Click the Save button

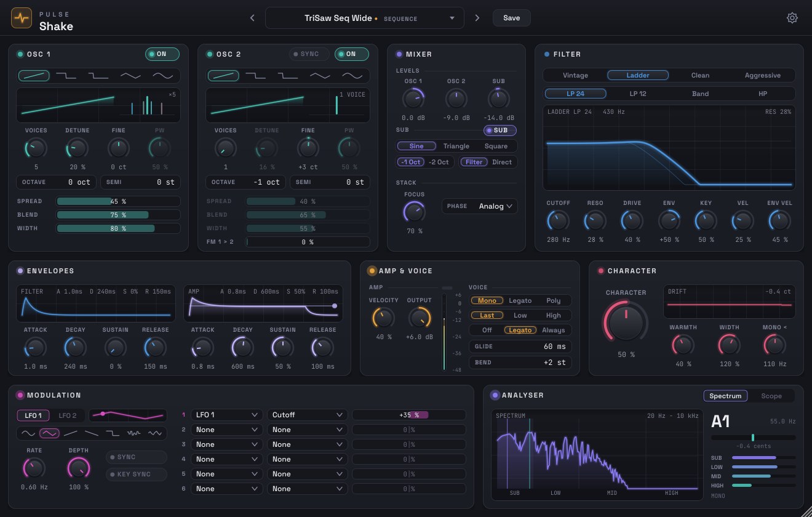click(512, 18)
